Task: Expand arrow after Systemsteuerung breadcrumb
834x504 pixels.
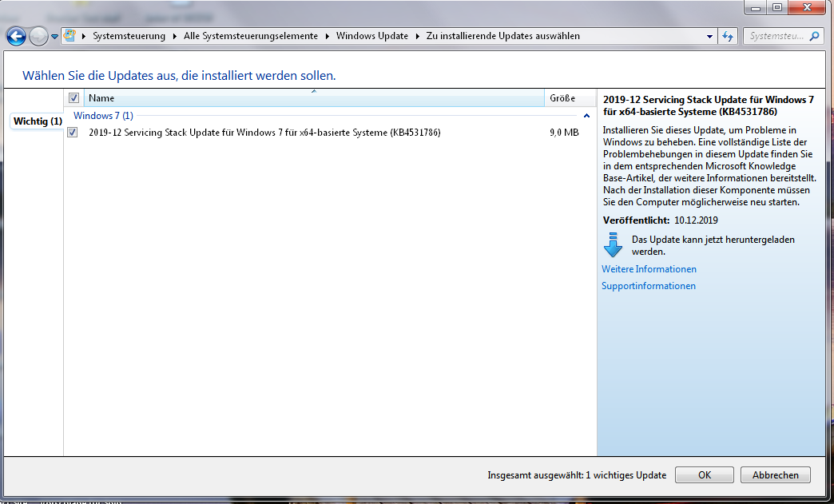Action: (x=175, y=36)
